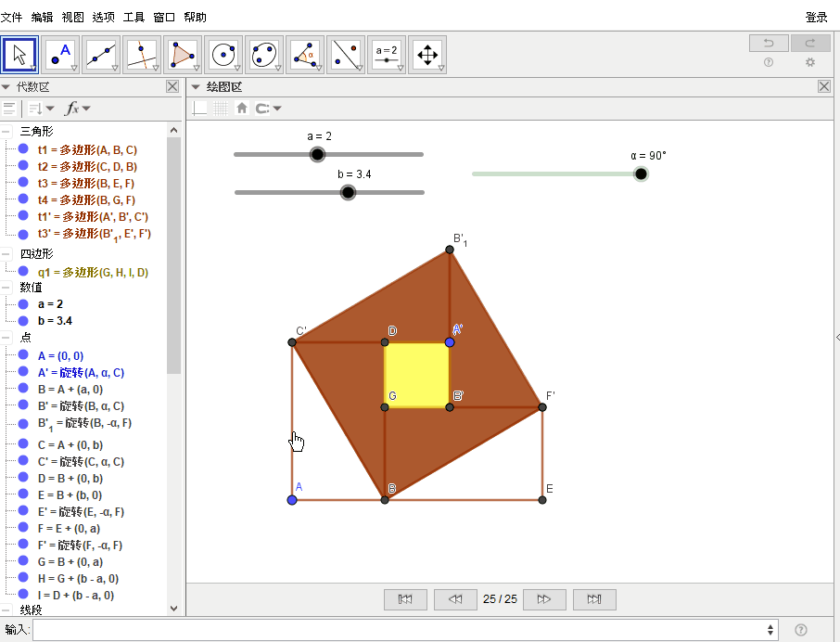Toggle the algebra view auxiliary objects icon
The height and width of the screenshot is (642, 840).
[8, 109]
